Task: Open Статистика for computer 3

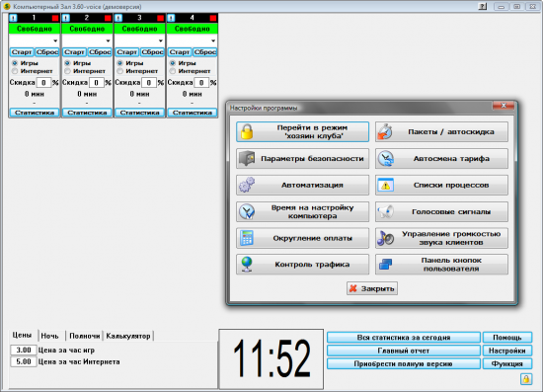Action: click(139, 113)
